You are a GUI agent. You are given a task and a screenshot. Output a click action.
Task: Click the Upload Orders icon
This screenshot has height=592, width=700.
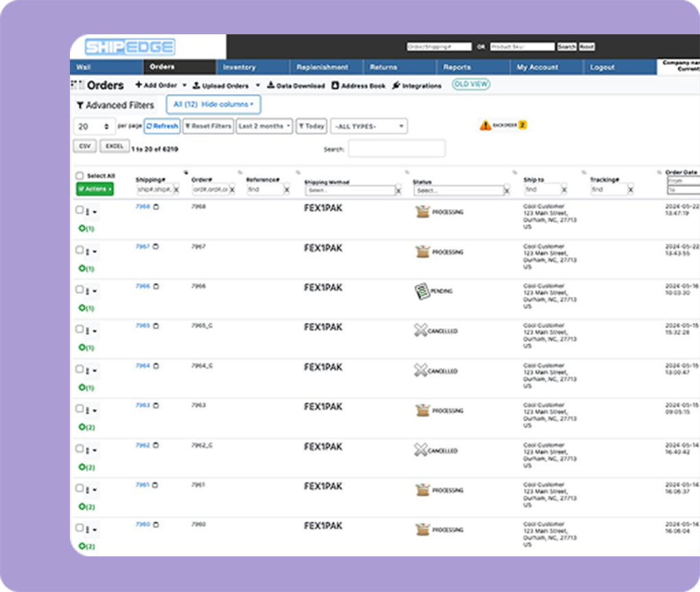click(197, 86)
